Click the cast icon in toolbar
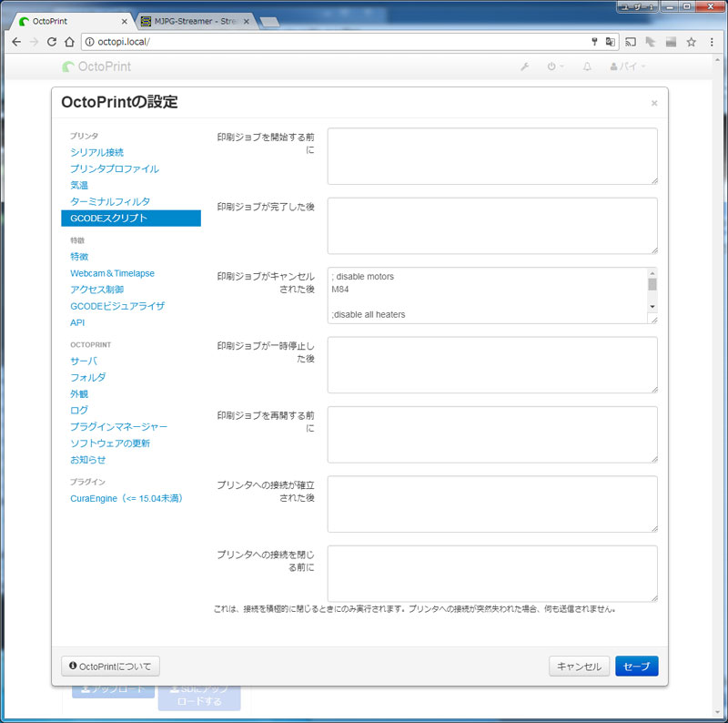728x723 pixels. (631, 42)
